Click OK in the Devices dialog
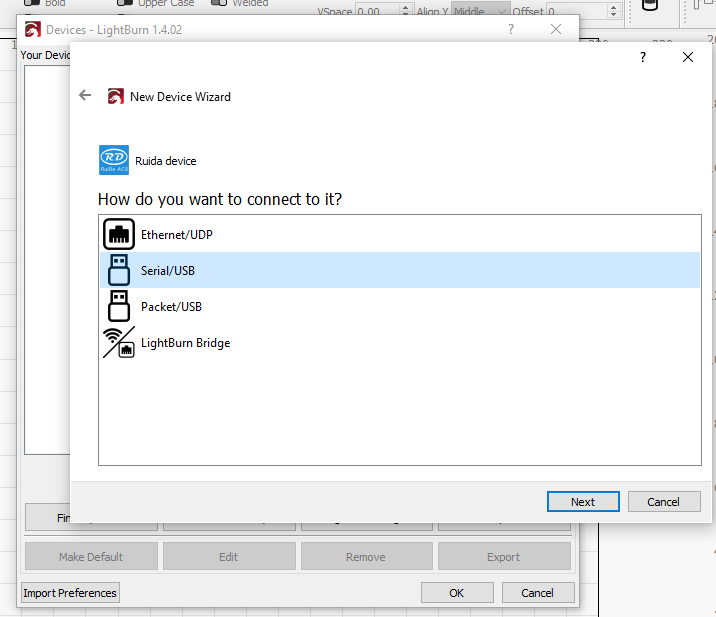Image resolution: width=716 pixels, height=617 pixels. [457, 593]
